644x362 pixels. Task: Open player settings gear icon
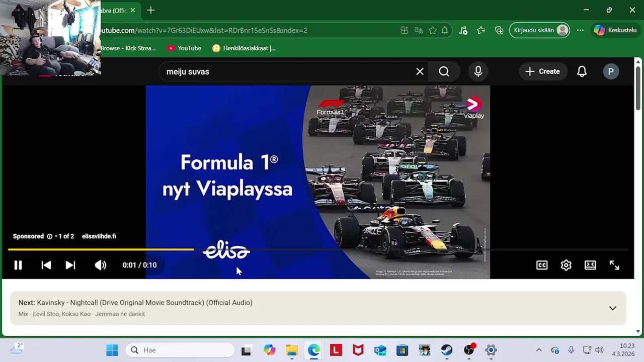566,265
